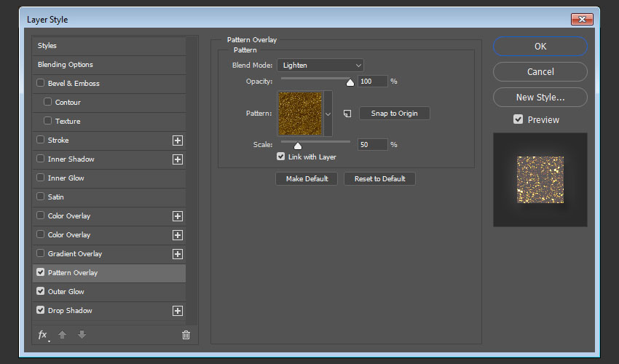Add another Inner Shadow with plus icon
Image resolution: width=619 pixels, height=364 pixels.
pyautogui.click(x=177, y=159)
